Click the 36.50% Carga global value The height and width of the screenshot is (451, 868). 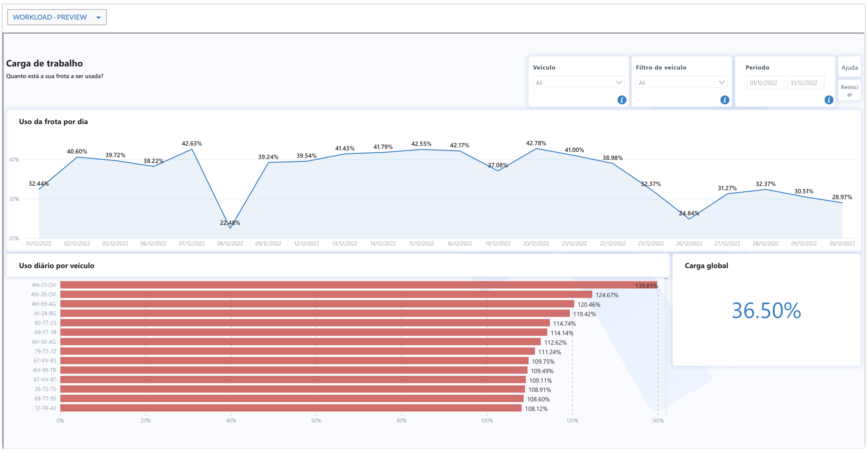pos(766,310)
